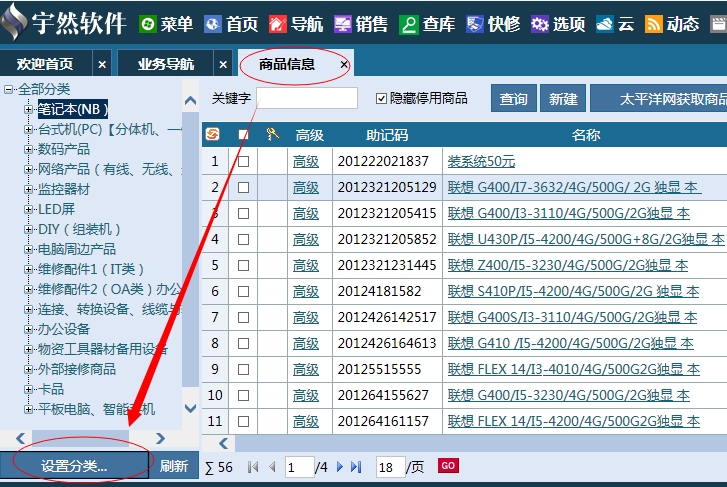Open the 菜单 menu icon
The height and width of the screenshot is (487, 727).
pyautogui.click(x=148, y=24)
